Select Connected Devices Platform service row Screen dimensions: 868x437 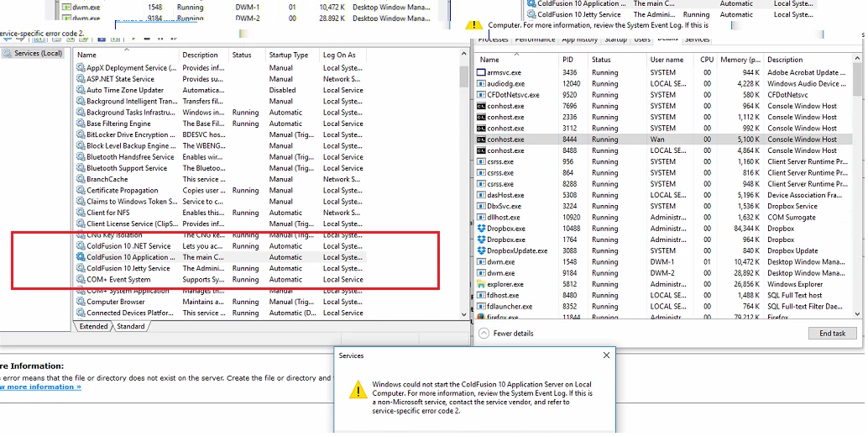coord(220,313)
